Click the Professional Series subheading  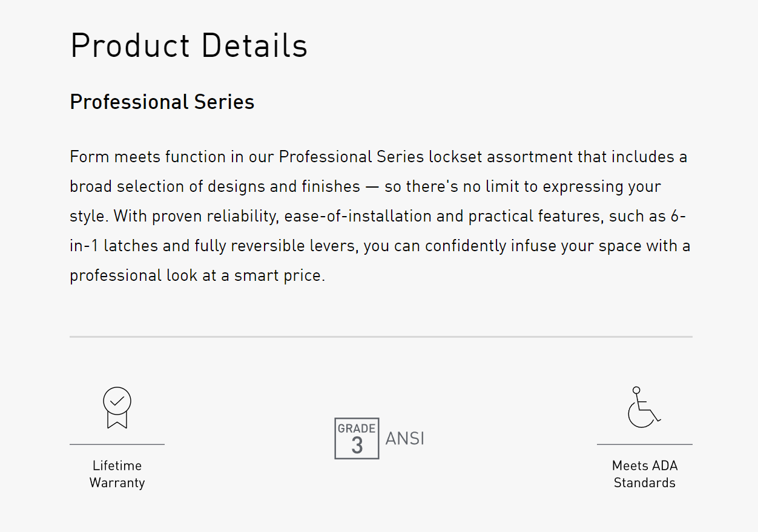162,102
